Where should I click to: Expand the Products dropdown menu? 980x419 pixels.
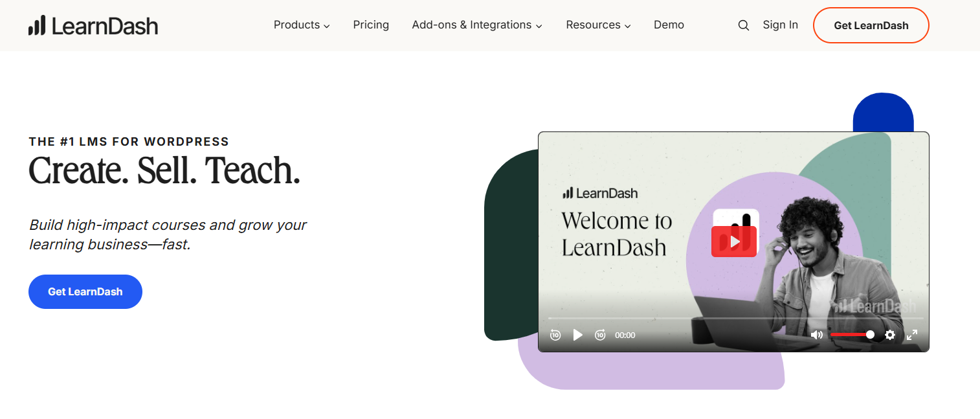[x=302, y=25]
